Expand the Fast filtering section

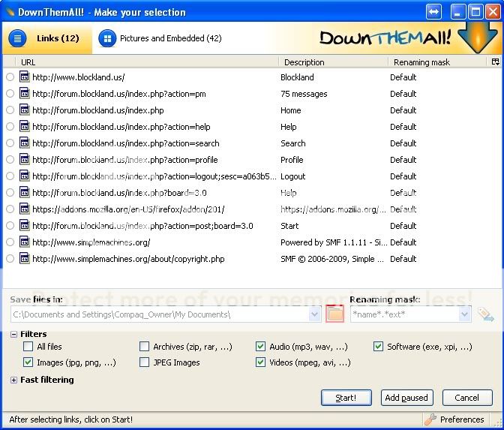click(x=13, y=380)
